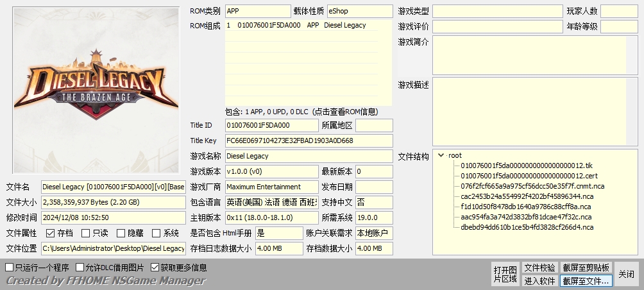644x290 pixels.
Task: Toggle 允许DLC借用图片 checkbox
Action: coord(80,268)
